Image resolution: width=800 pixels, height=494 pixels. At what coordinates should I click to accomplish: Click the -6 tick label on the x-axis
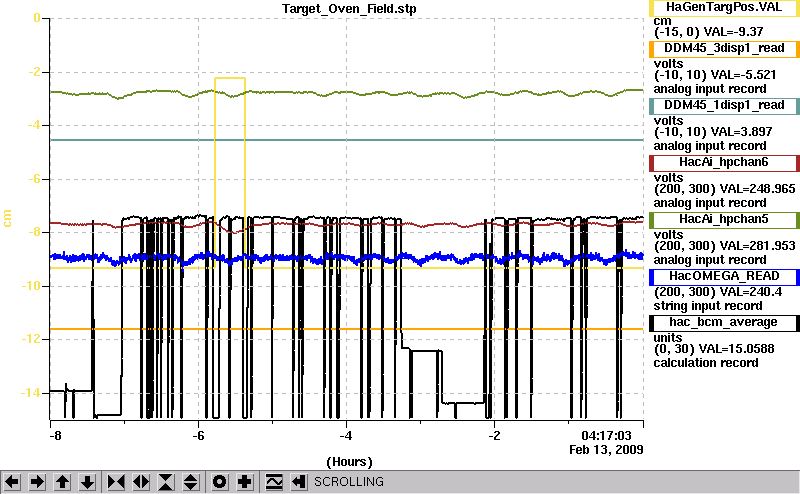click(198, 436)
